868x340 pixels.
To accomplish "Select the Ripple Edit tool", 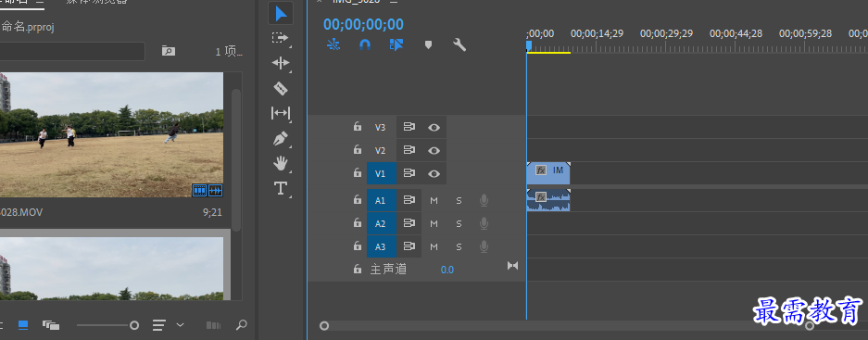I will (281, 63).
